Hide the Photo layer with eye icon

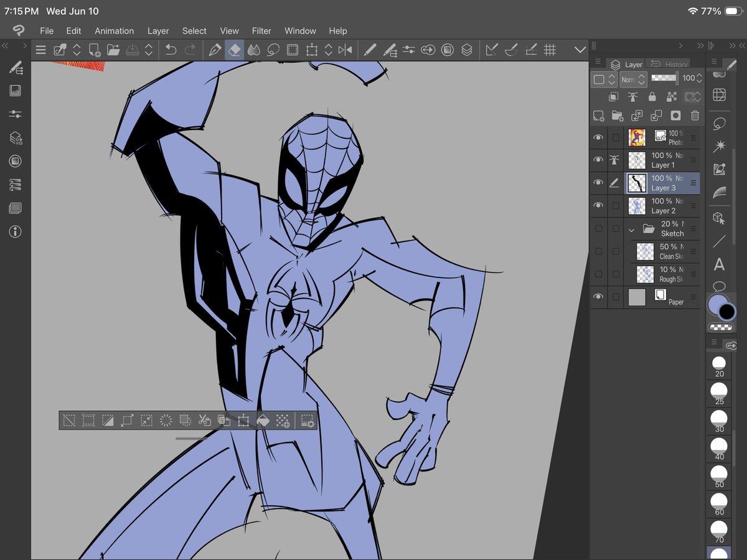pos(598,138)
